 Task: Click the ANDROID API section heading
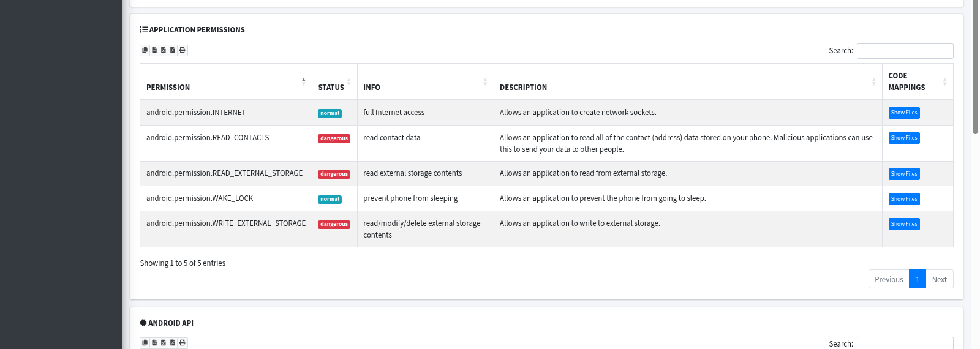coord(167,323)
